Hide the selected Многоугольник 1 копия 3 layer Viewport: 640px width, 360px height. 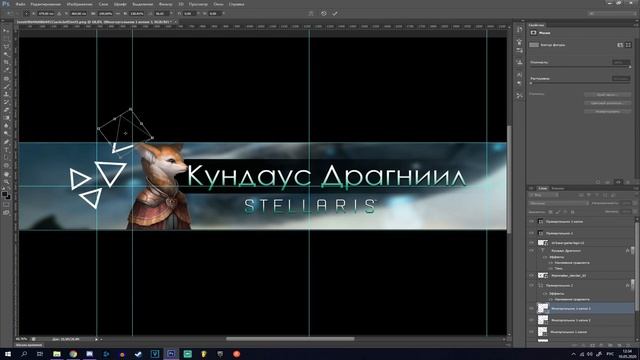[x=531, y=308]
